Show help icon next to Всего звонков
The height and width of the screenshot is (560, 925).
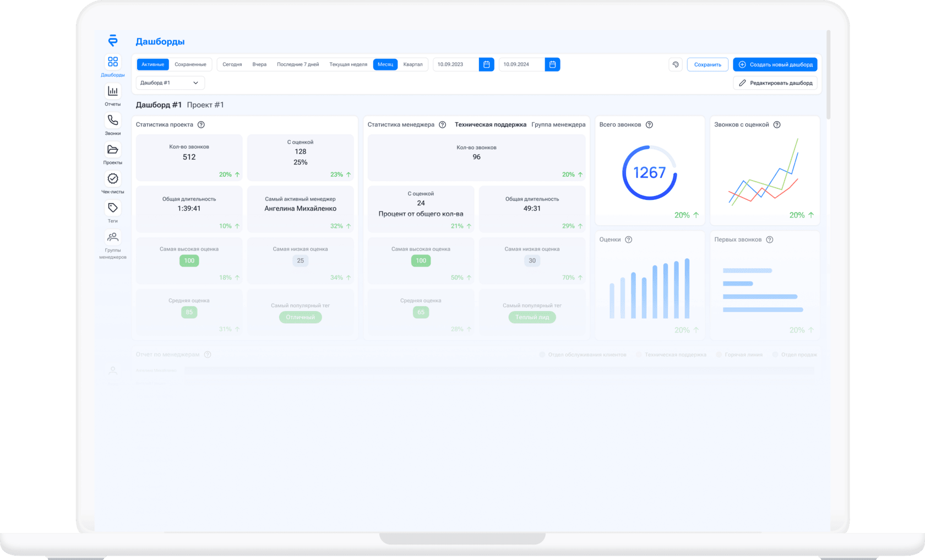[x=649, y=124]
